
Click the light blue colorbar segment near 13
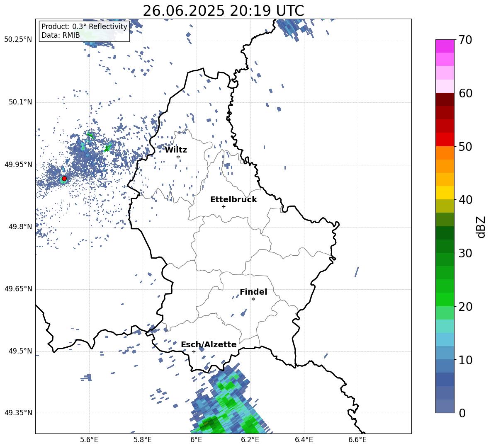pyautogui.click(x=445, y=339)
